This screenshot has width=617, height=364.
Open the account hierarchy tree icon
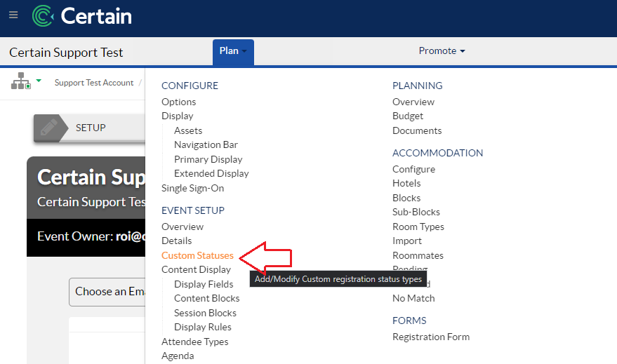(20, 81)
